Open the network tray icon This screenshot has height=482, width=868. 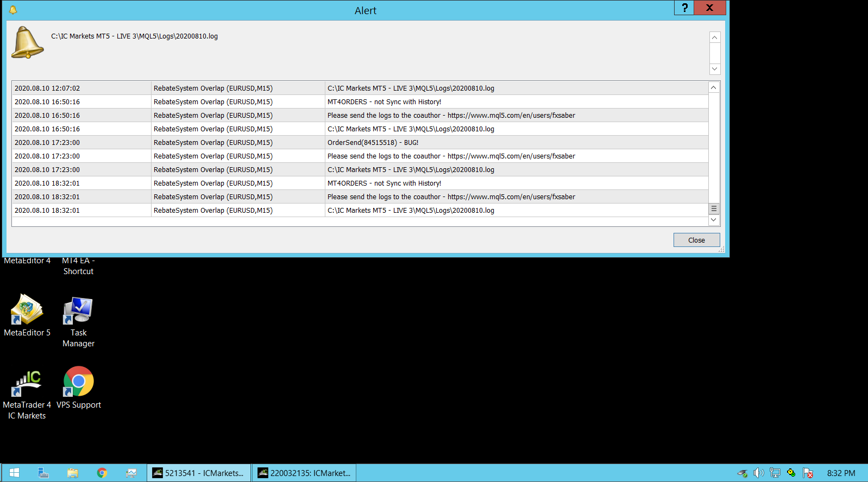point(775,473)
